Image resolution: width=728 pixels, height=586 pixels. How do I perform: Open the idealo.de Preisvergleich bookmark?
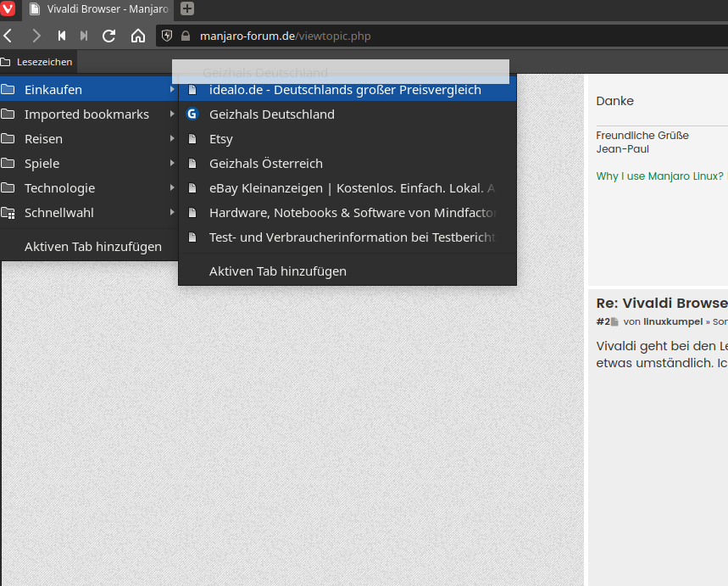[x=347, y=90]
